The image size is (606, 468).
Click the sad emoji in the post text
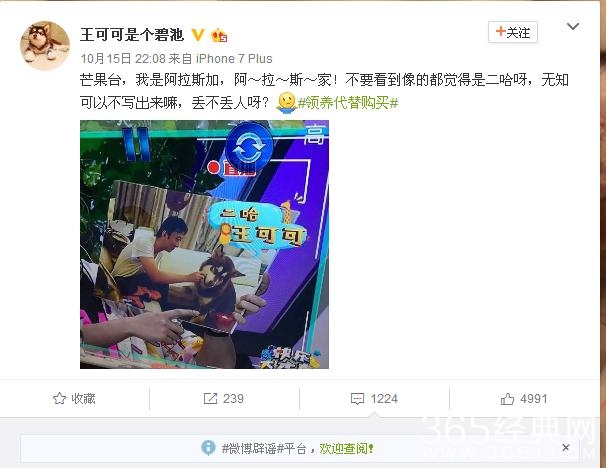point(286,102)
